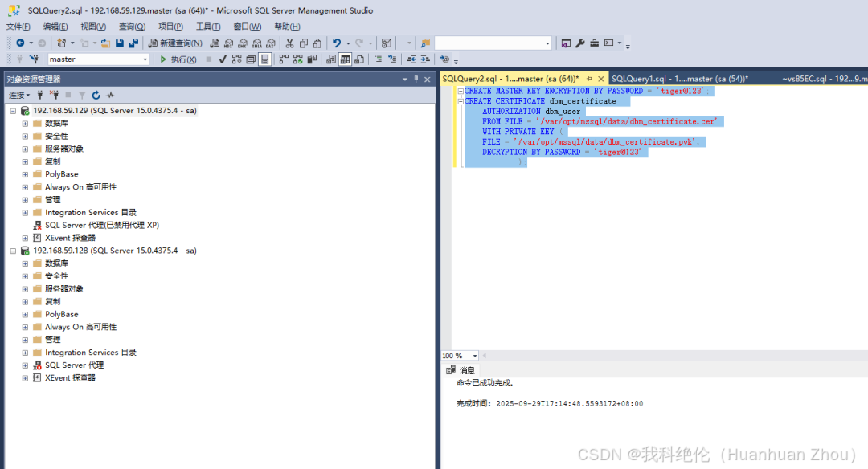Open the Toolbox icon in the top toolbar
The image size is (868, 469).
[x=594, y=43]
